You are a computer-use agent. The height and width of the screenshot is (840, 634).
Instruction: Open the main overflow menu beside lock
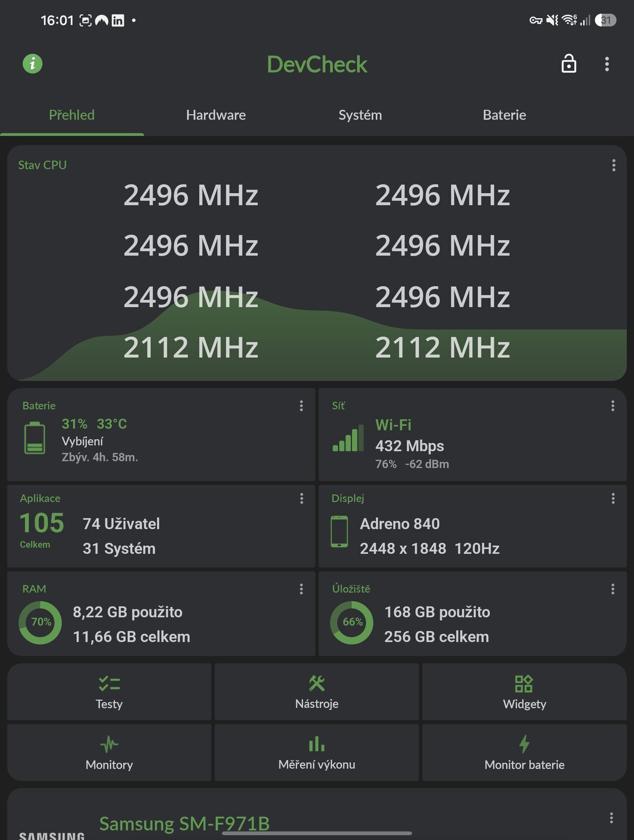point(607,64)
